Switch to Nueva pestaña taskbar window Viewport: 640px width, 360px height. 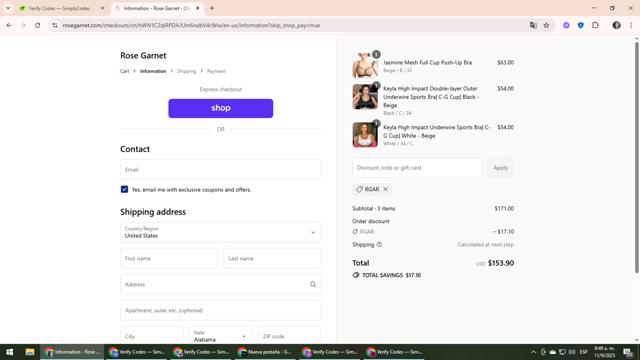(x=264, y=352)
